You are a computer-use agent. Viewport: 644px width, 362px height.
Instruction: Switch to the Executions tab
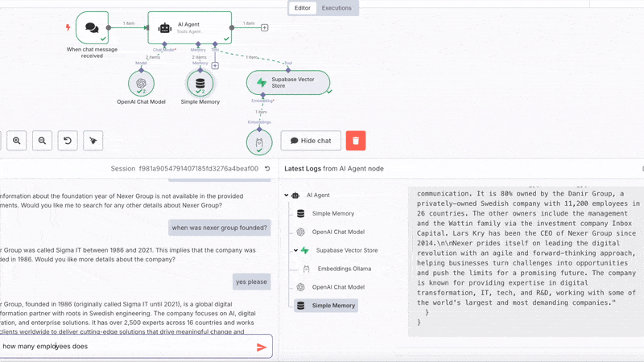click(336, 8)
